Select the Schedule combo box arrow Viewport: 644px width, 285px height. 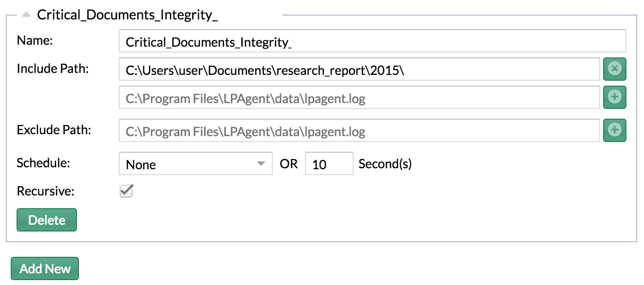[x=262, y=164]
